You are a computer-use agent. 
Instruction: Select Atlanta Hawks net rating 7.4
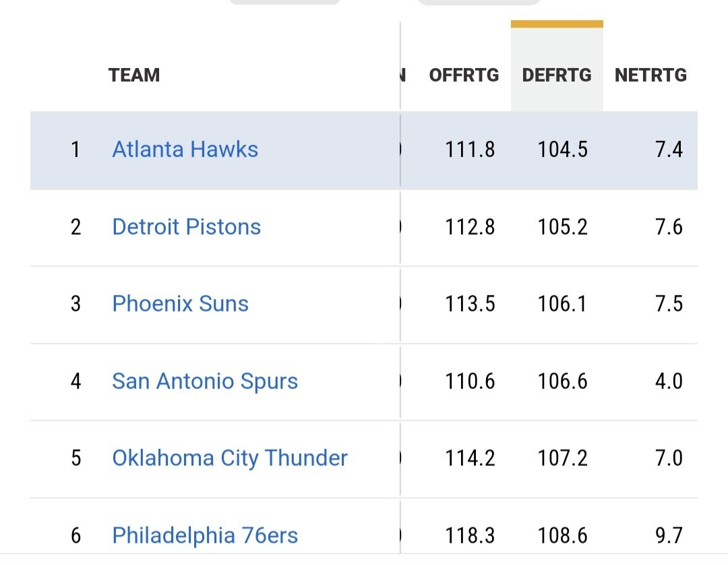[669, 149]
